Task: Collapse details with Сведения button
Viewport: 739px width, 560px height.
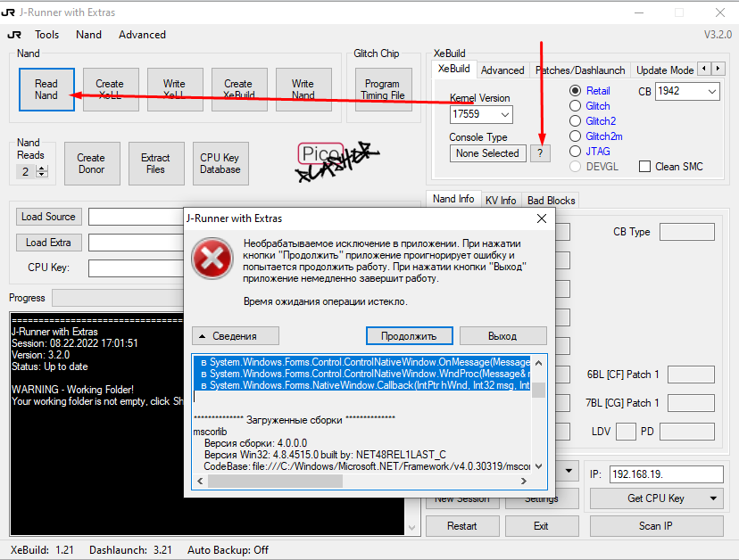Action: (x=236, y=336)
